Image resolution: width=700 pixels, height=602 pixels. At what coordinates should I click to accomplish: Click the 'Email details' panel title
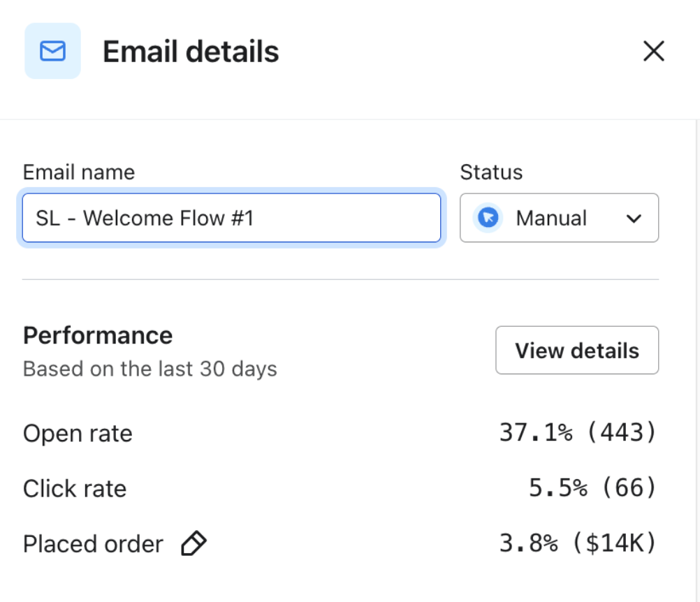click(x=191, y=52)
